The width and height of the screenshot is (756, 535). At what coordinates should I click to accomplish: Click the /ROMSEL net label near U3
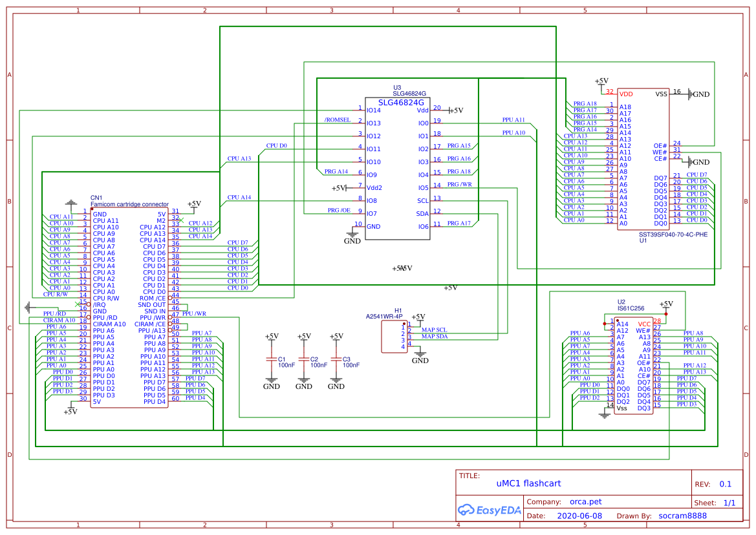[x=337, y=120]
